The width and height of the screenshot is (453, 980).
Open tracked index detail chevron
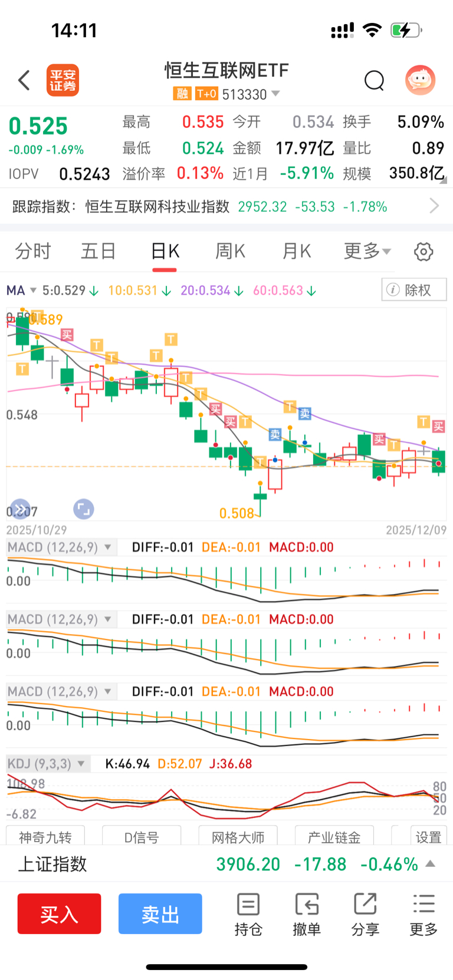coord(435,206)
